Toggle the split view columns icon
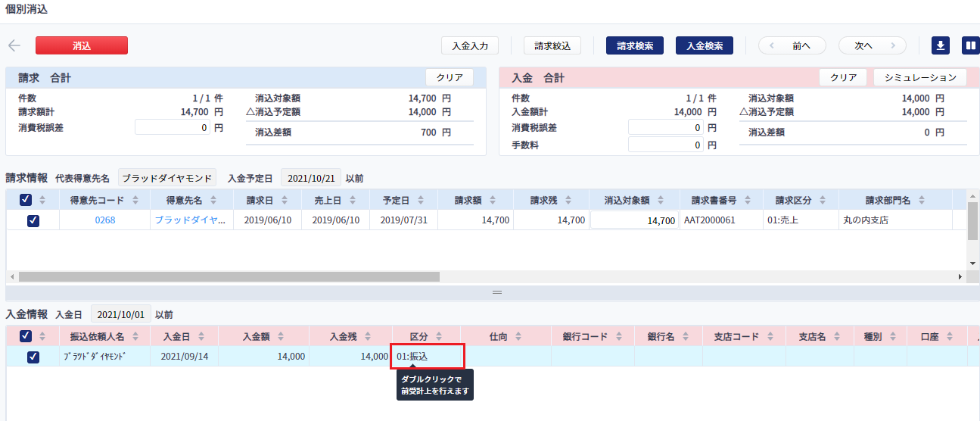 point(970,45)
